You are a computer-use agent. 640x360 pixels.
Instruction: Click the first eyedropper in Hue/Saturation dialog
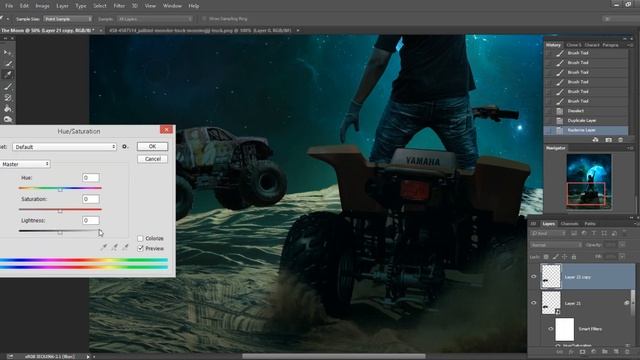(x=104, y=247)
